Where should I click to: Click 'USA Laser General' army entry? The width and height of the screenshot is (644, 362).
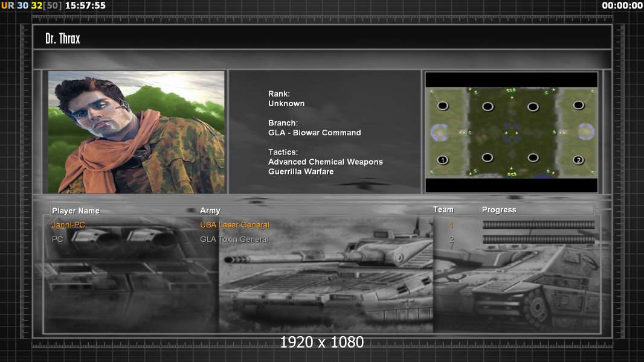click(234, 224)
